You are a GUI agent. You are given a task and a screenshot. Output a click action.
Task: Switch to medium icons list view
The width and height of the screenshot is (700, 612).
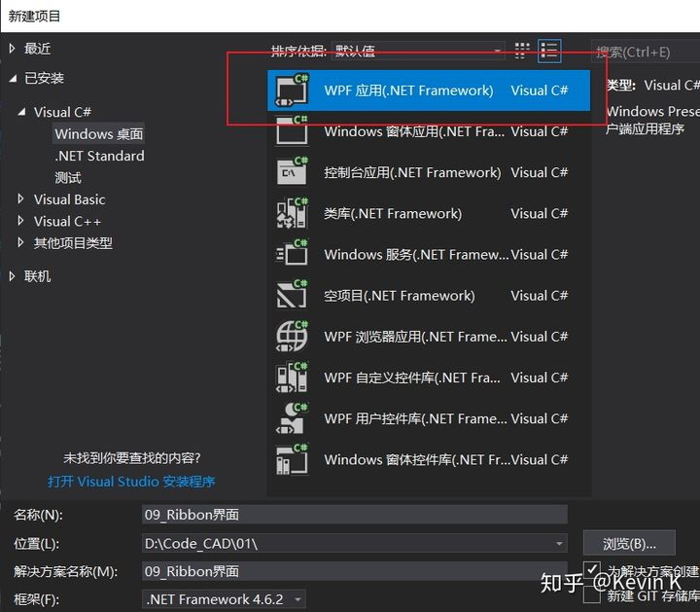[549, 51]
